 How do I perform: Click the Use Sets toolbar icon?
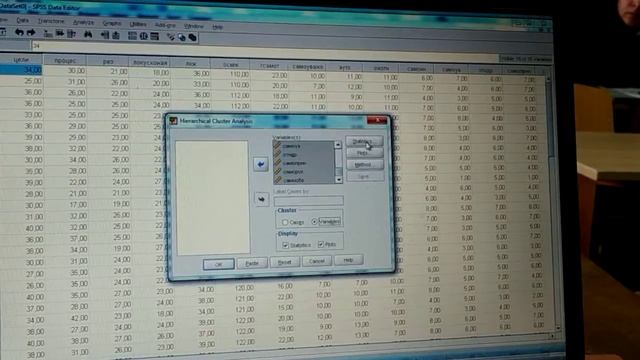182,38
